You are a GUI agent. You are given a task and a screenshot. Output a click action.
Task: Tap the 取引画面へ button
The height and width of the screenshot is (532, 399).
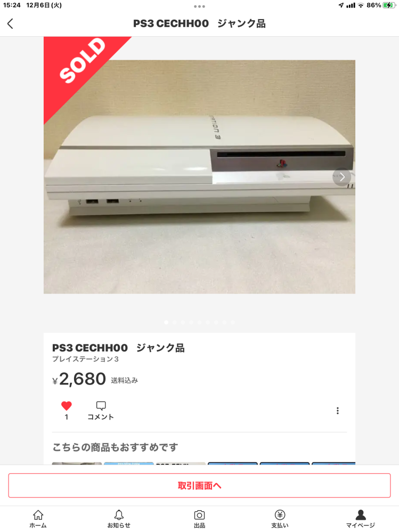tap(199, 486)
